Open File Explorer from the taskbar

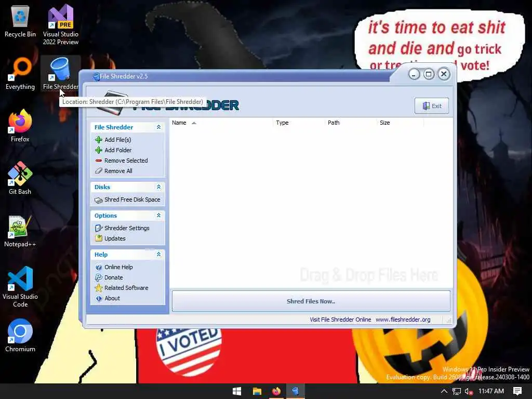257,391
